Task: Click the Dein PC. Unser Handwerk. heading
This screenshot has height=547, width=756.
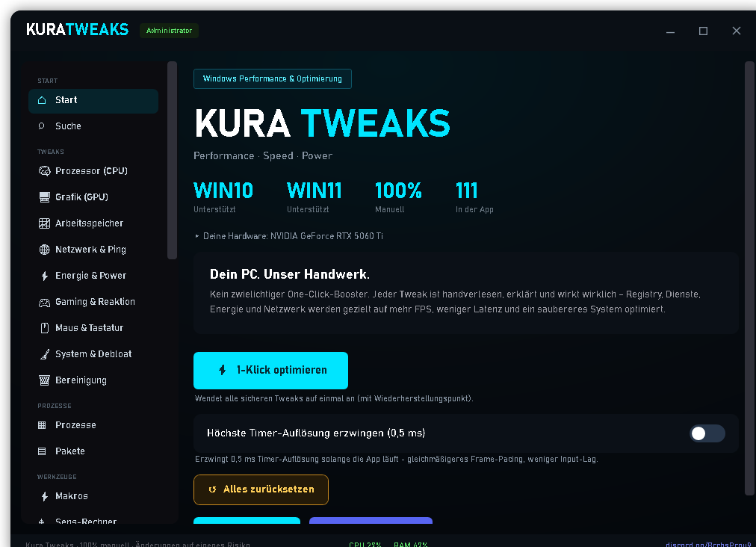Action: [289, 274]
